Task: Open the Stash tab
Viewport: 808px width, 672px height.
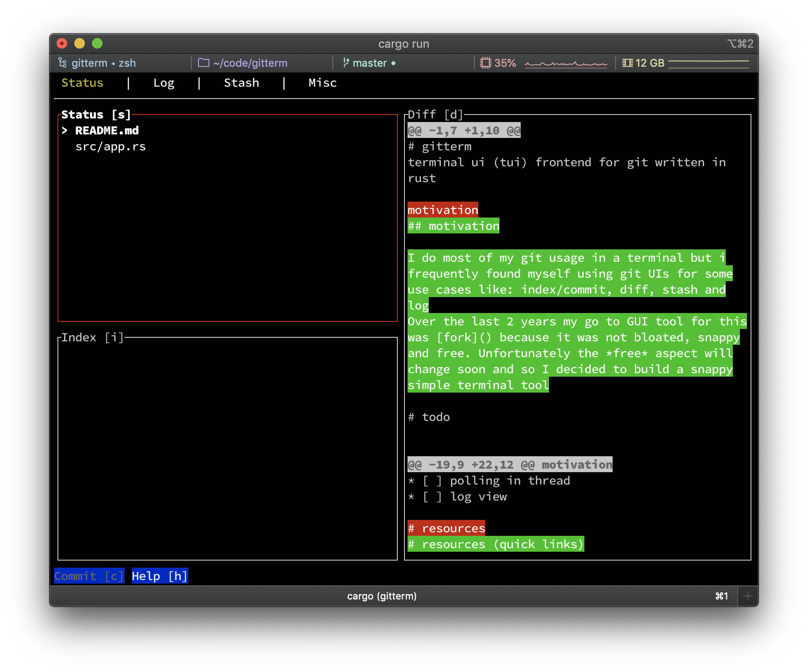Action: tap(241, 83)
